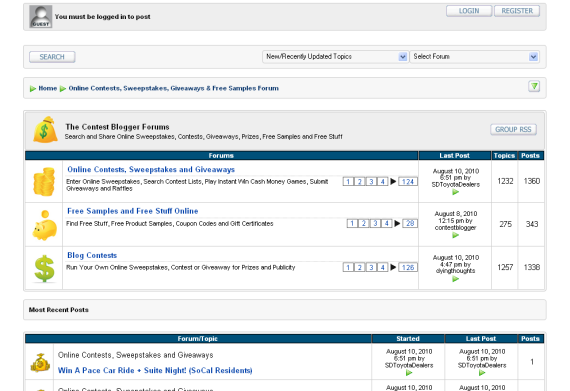This screenshot has height=391, width=570.
Task: Go to page 3 of Online Contests forum
Action: [x=371, y=181]
